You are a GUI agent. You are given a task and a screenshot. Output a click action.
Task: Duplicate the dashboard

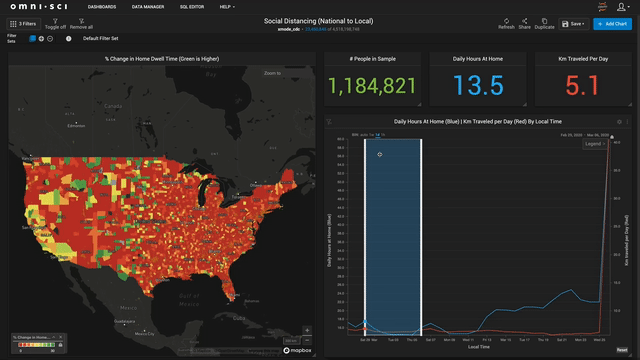544,24
